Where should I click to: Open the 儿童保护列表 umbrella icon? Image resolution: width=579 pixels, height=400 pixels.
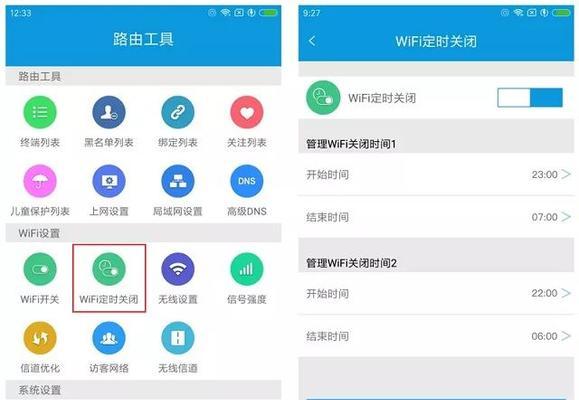click(40, 181)
